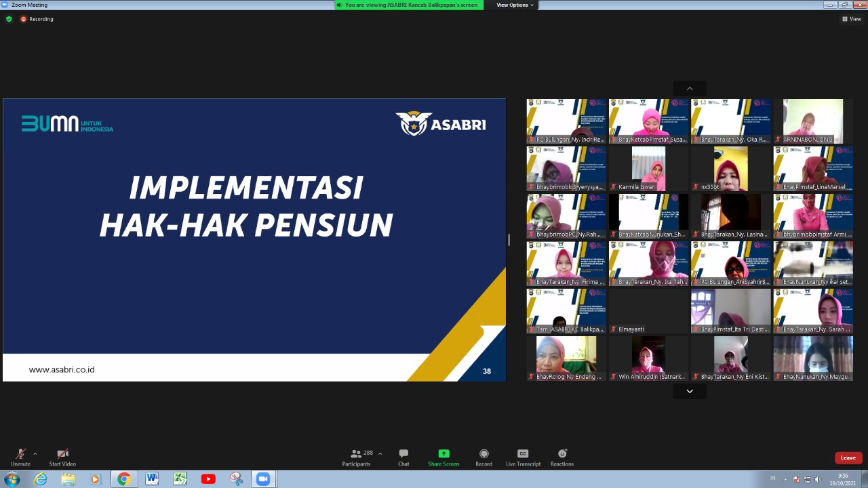Enable Live Transcript (CC)

tap(523, 457)
